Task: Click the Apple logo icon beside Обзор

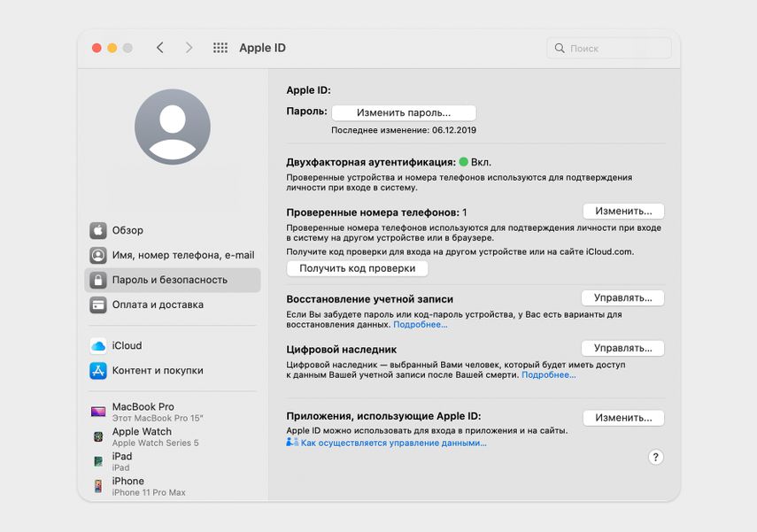Action: (x=98, y=231)
